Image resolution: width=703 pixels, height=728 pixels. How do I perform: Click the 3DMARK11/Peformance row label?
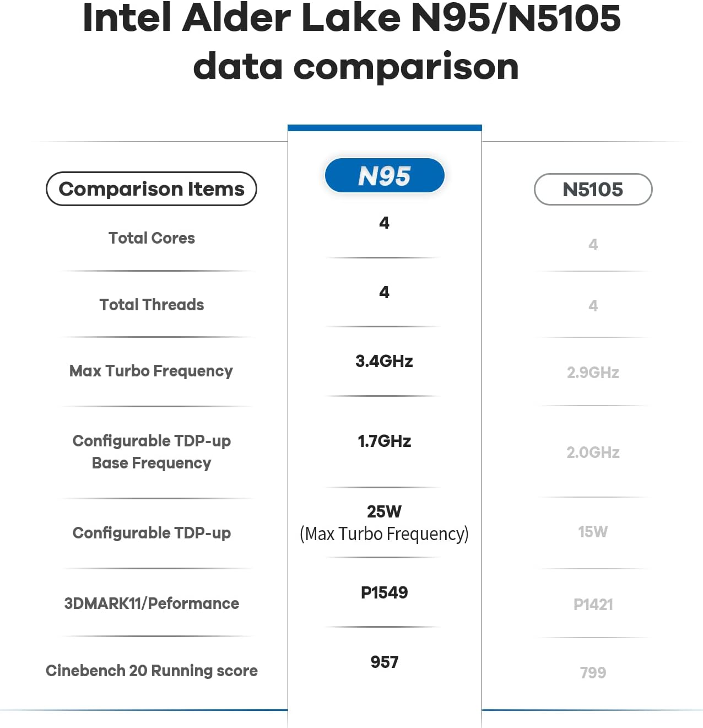pos(152,603)
